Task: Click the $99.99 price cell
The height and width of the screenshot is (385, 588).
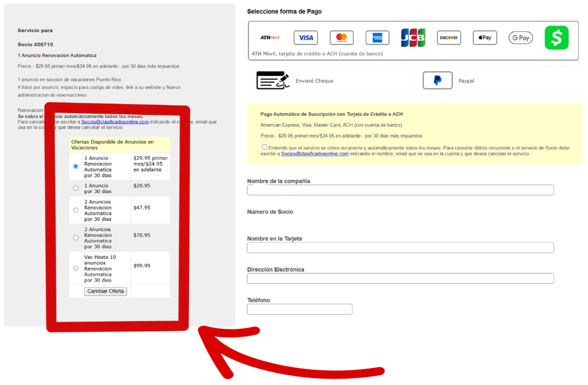Action: point(151,268)
